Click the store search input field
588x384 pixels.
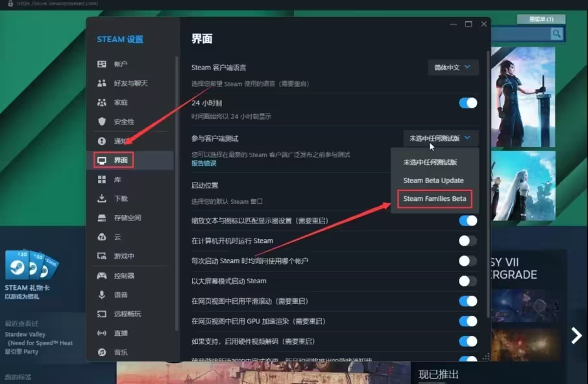click(x=521, y=34)
